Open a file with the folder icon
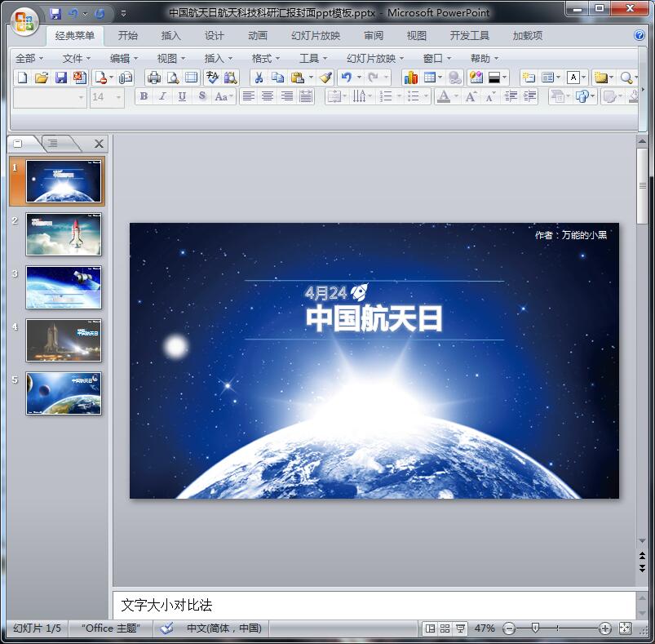655x644 pixels. pyautogui.click(x=42, y=78)
